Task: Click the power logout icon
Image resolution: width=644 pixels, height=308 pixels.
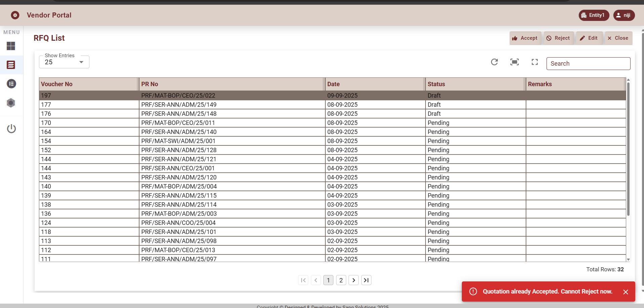Action: tap(11, 129)
